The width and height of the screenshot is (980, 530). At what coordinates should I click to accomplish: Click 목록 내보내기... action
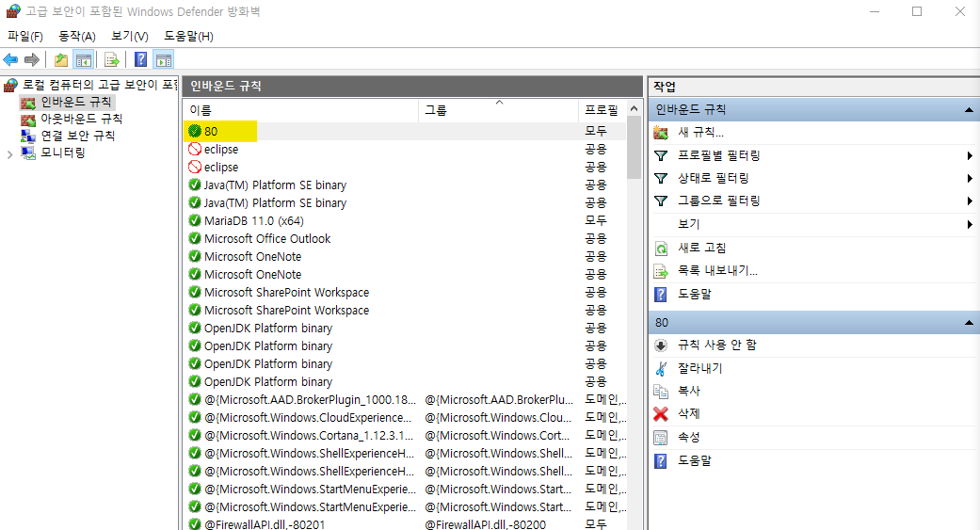717,271
